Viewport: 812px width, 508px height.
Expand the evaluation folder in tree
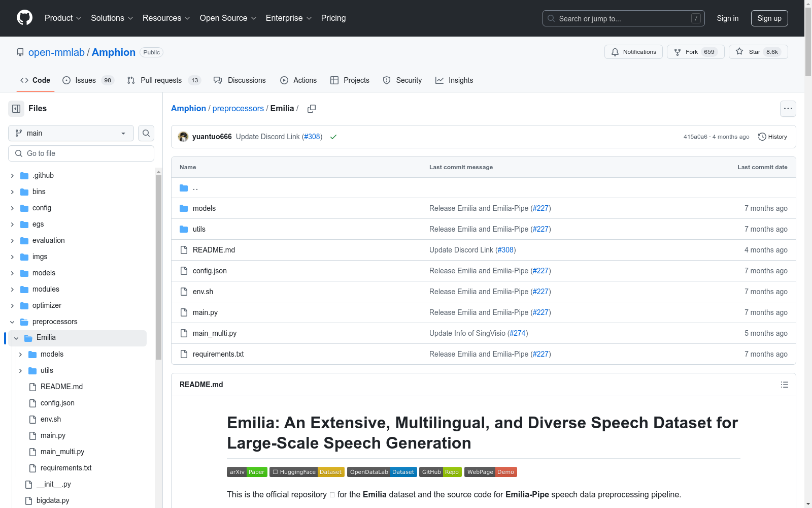click(12, 241)
